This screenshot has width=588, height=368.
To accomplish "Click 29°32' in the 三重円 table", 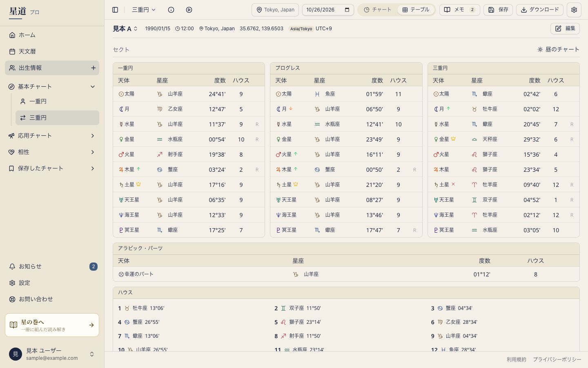I will tap(532, 139).
